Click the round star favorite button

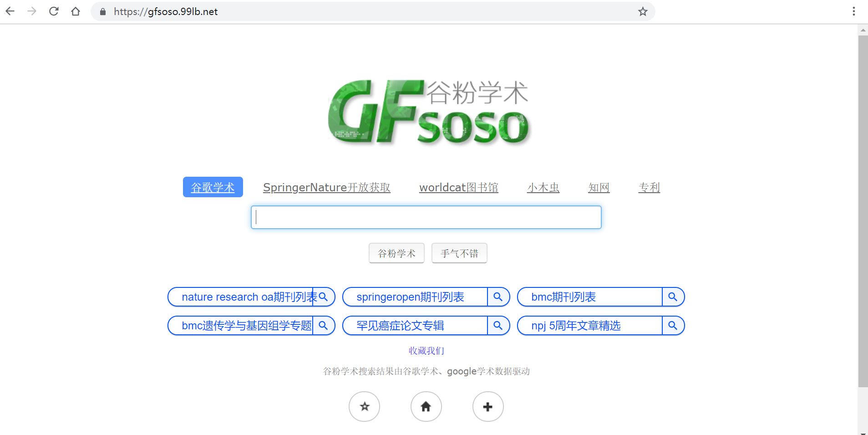tap(365, 407)
